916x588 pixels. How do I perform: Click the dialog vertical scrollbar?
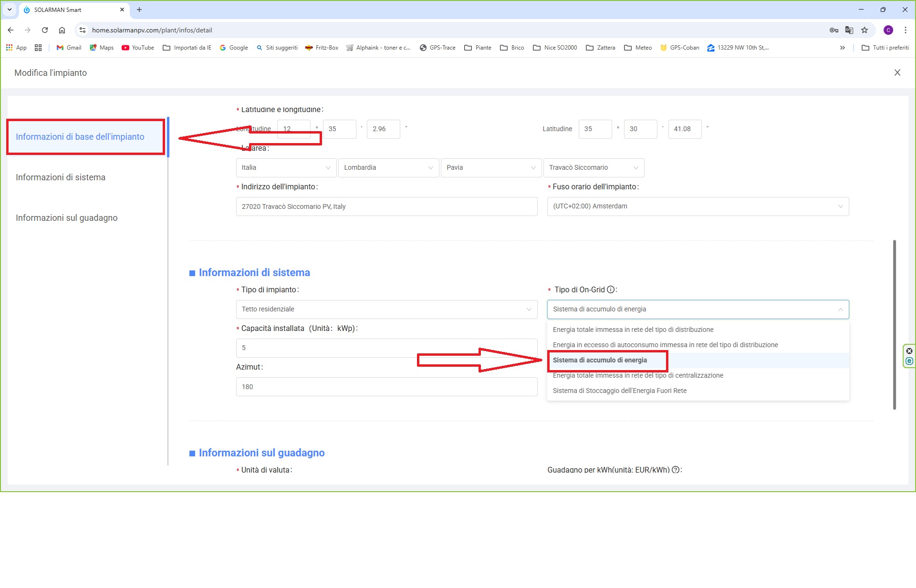tap(895, 324)
